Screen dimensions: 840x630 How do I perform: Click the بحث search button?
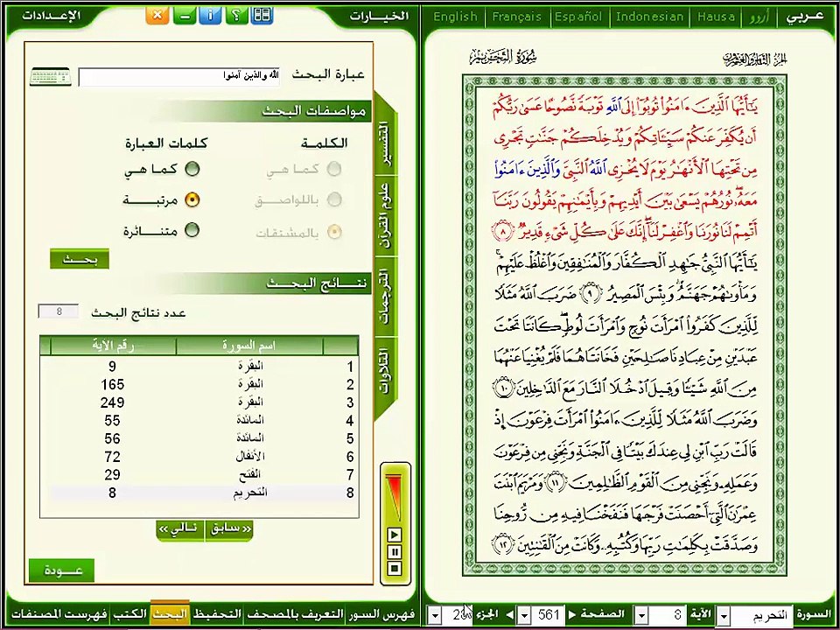80,259
